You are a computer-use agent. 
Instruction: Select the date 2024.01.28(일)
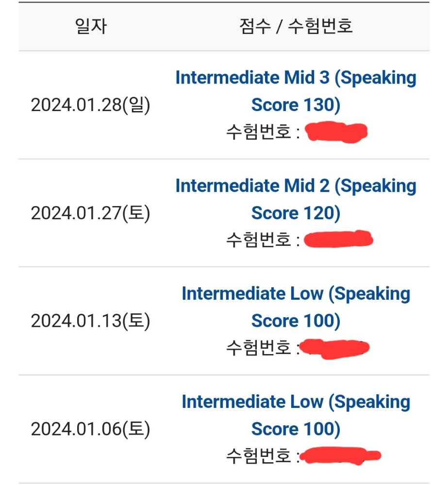pyautogui.click(x=90, y=105)
